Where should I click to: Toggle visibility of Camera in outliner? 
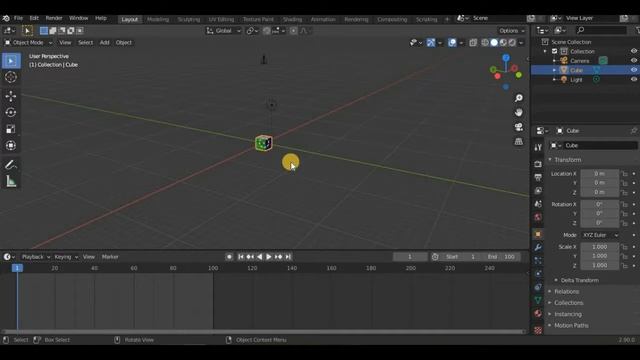[x=634, y=60]
